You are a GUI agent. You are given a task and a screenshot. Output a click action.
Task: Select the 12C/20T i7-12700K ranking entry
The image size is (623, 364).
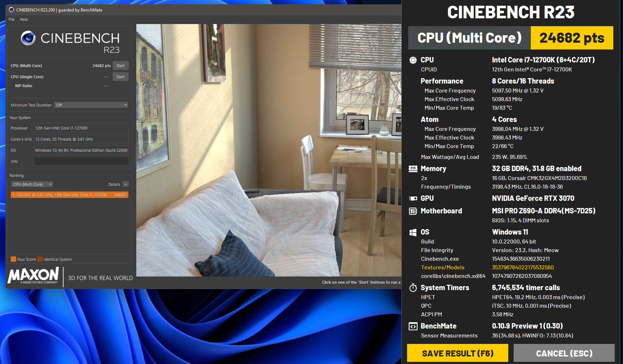70,195
